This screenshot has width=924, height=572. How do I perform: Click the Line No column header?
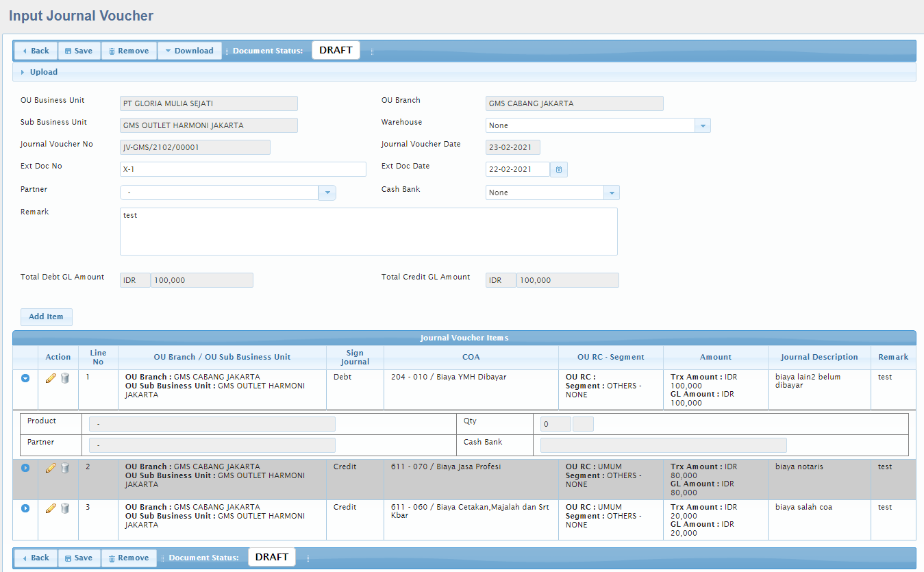tap(98, 357)
